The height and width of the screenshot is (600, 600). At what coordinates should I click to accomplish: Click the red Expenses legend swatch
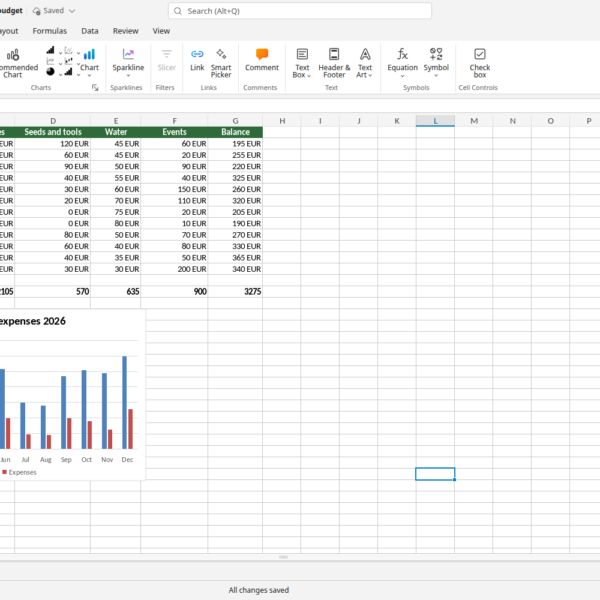pyautogui.click(x=5, y=472)
